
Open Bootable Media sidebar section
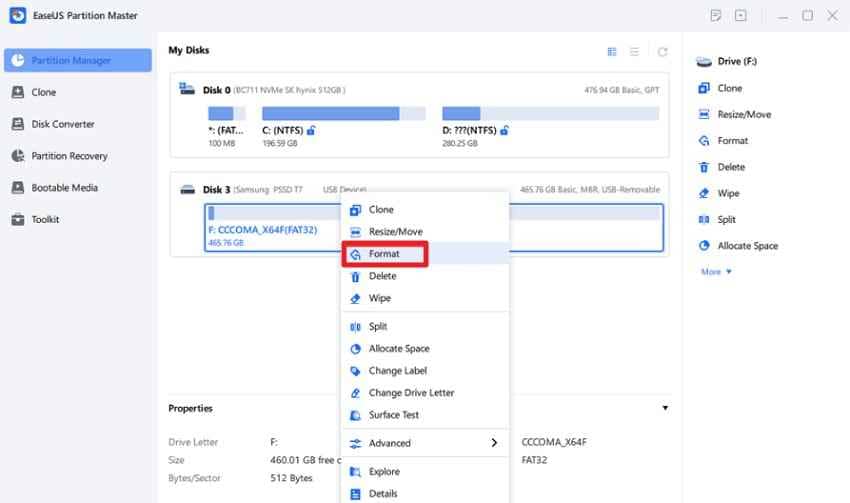click(x=54, y=188)
